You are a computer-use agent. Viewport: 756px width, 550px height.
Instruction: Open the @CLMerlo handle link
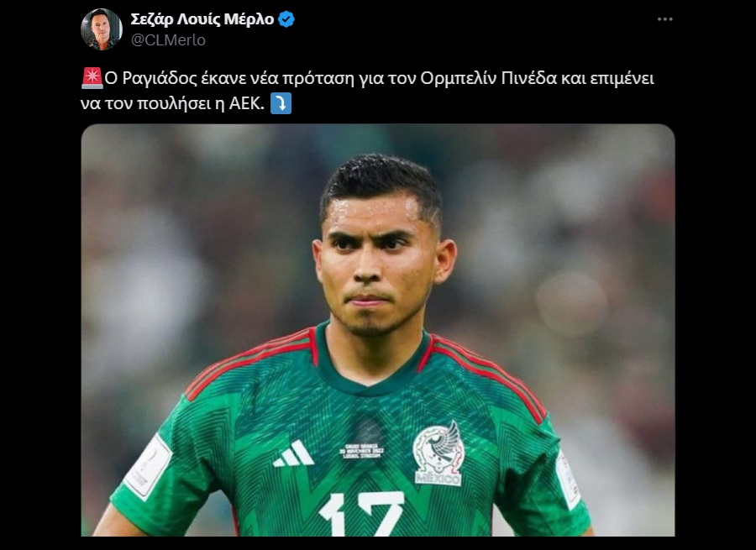(x=168, y=40)
